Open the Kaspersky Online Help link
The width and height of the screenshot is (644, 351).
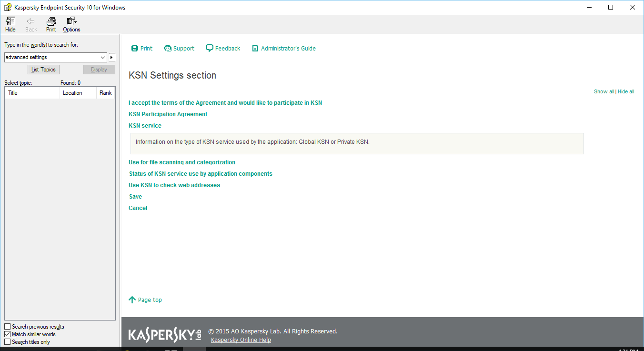tap(241, 340)
